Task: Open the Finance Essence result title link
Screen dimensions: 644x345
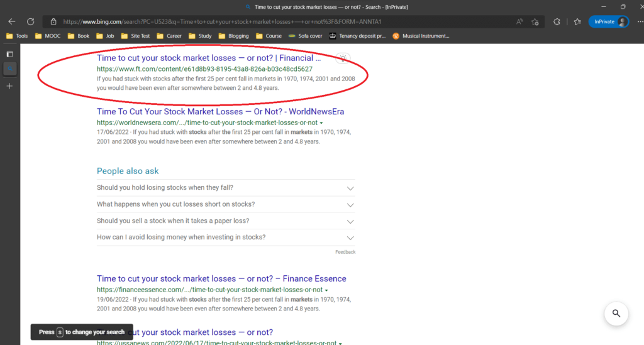Action: pos(221,278)
